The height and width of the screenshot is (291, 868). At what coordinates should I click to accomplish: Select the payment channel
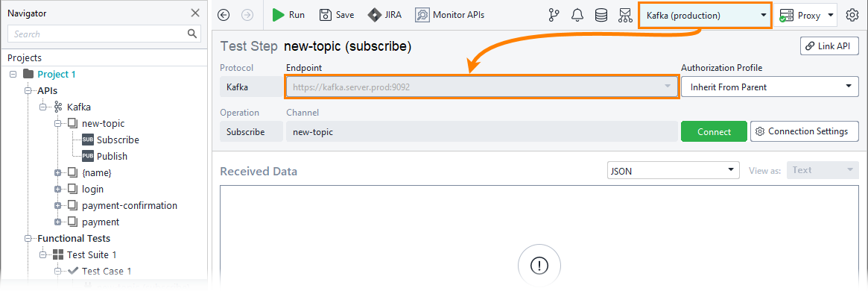(x=100, y=222)
